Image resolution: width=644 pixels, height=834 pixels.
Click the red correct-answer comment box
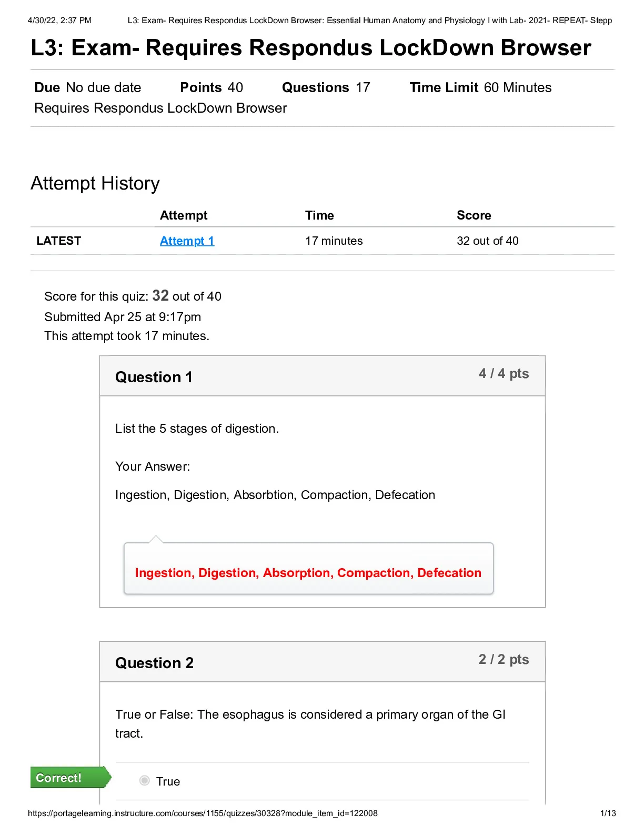tap(308, 569)
